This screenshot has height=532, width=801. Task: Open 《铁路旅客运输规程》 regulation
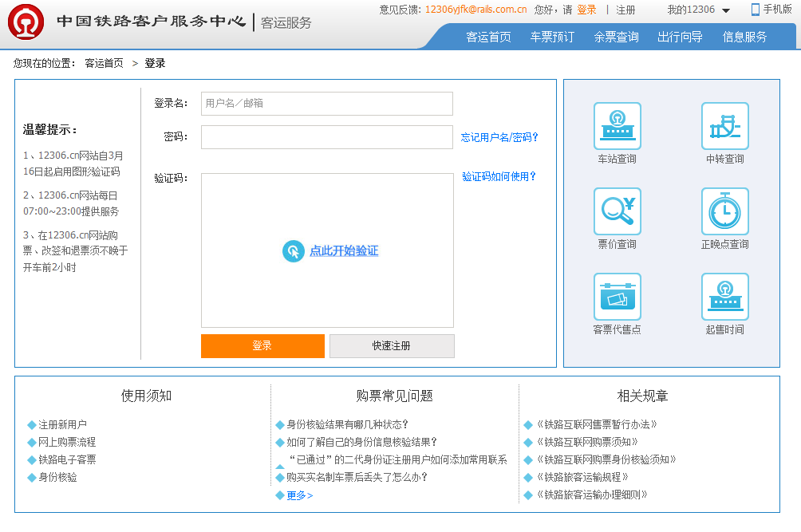coord(582,478)
